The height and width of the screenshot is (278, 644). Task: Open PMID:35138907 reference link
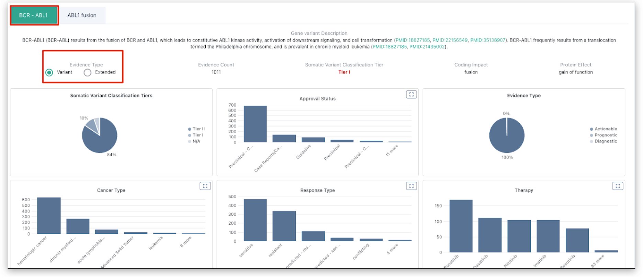click(x=487, y=40)
